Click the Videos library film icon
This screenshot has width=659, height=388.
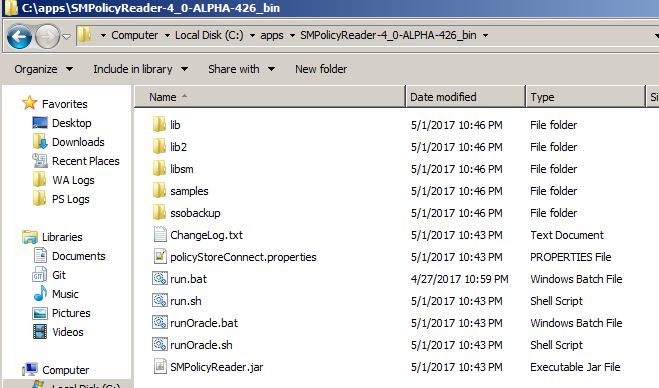40,332
